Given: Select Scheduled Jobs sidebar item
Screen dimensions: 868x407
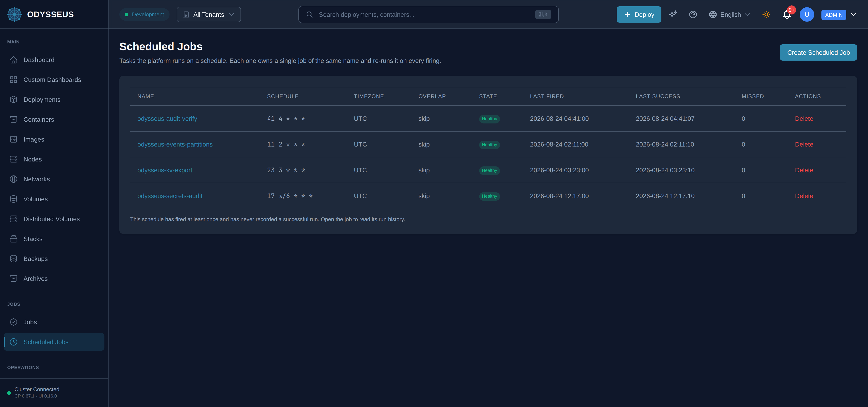Looking at the screenshot, I should (54, 342).
